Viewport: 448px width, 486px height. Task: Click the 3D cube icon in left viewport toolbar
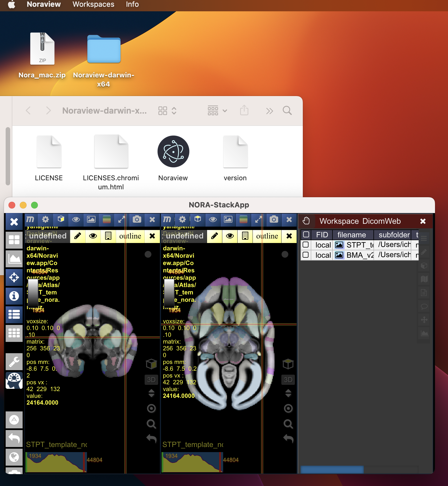click(61, 220)
